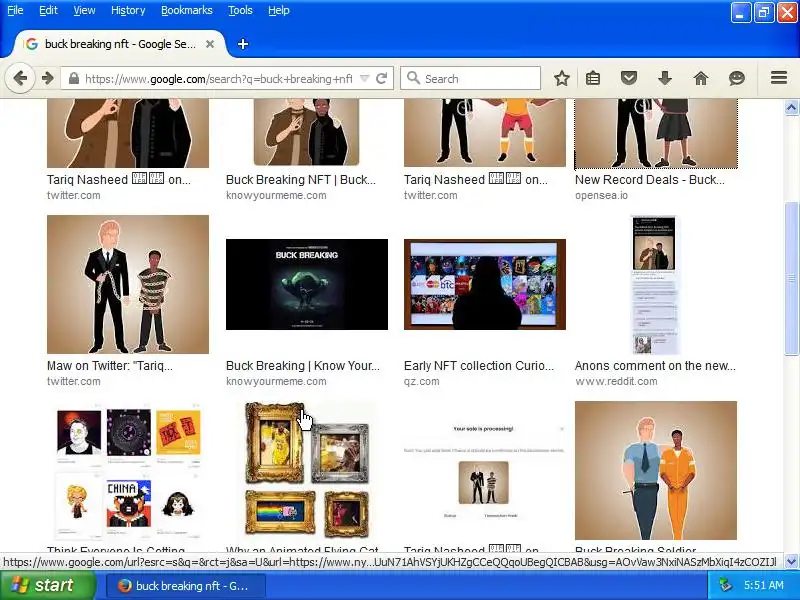
Task: Open the 'Buck Breaking | Know Your...' link
Action: click(303, 366)
